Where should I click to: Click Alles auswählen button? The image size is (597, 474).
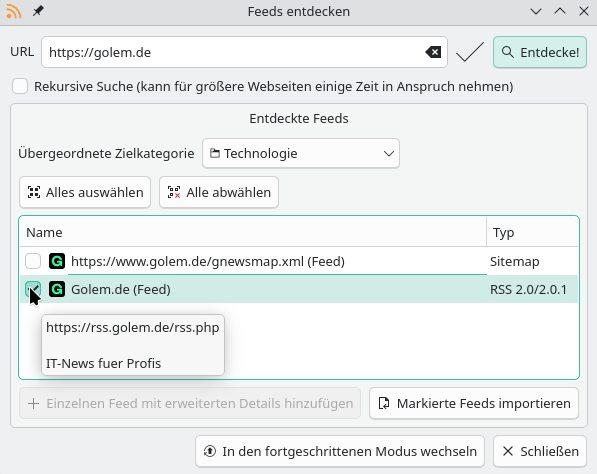(85, 192)
